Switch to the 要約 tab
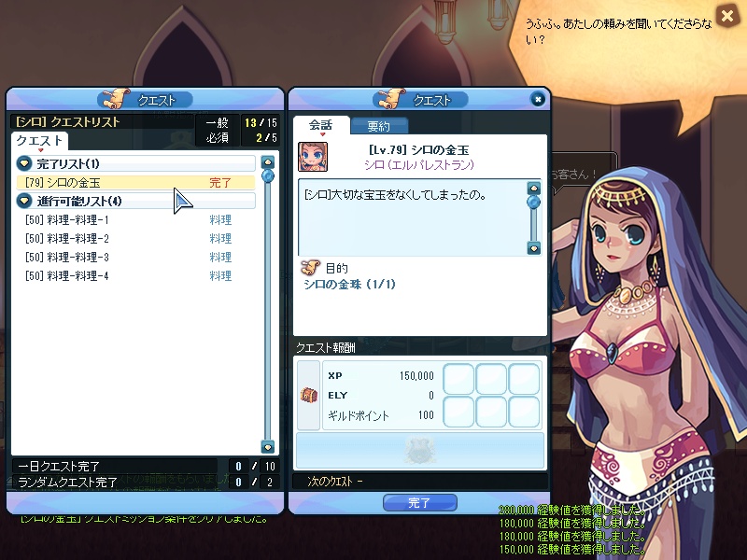Screen dimensions: 747x560 pyautogui.click(x=379, y=126)
